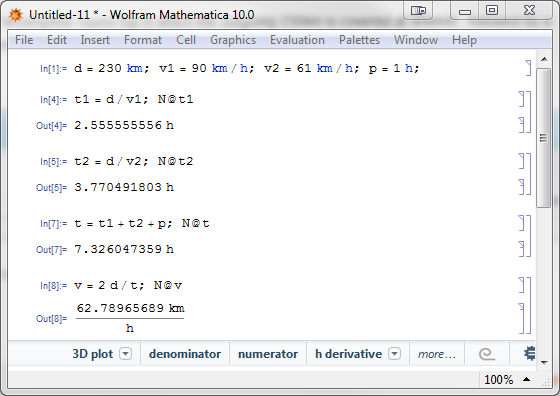Open the Palettes menu

359,40
